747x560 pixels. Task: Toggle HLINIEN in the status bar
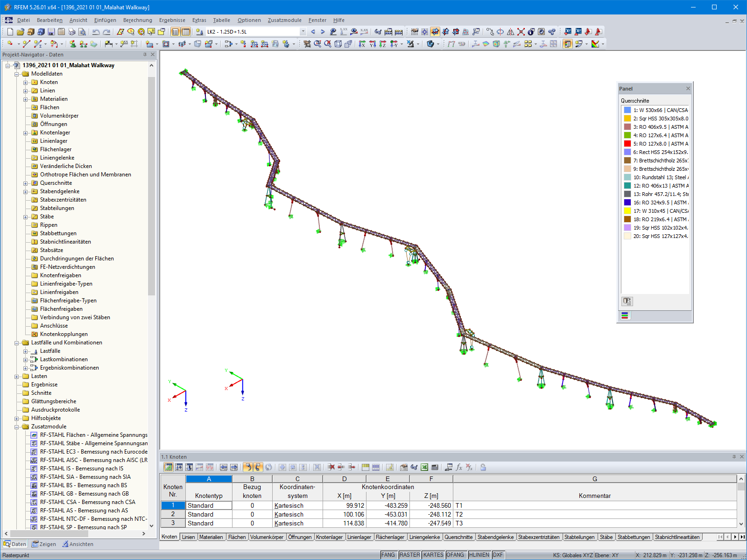[479, 555]
